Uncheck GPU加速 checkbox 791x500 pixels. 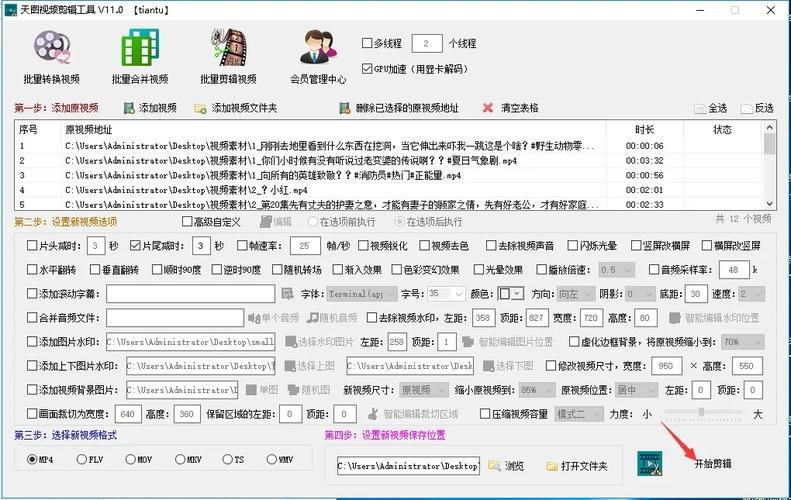pyautogui.click(x=367, y=69)
